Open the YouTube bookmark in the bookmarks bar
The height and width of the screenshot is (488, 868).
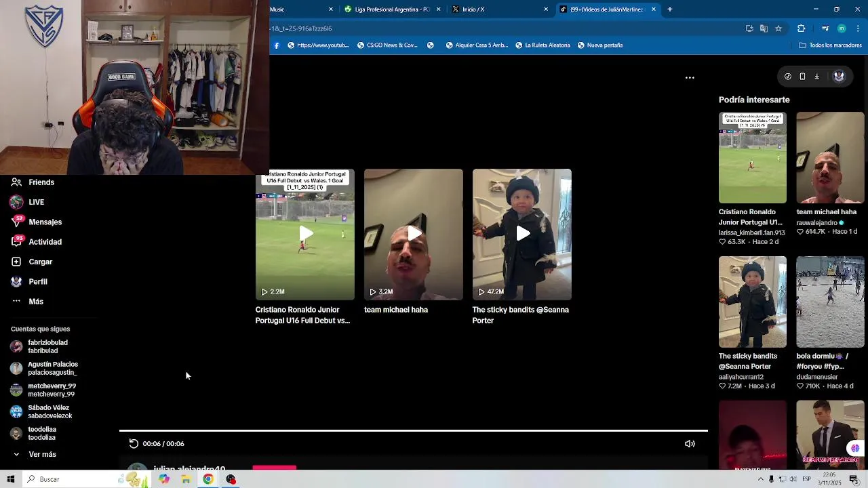pyautogui.click(x=318, y=45)
